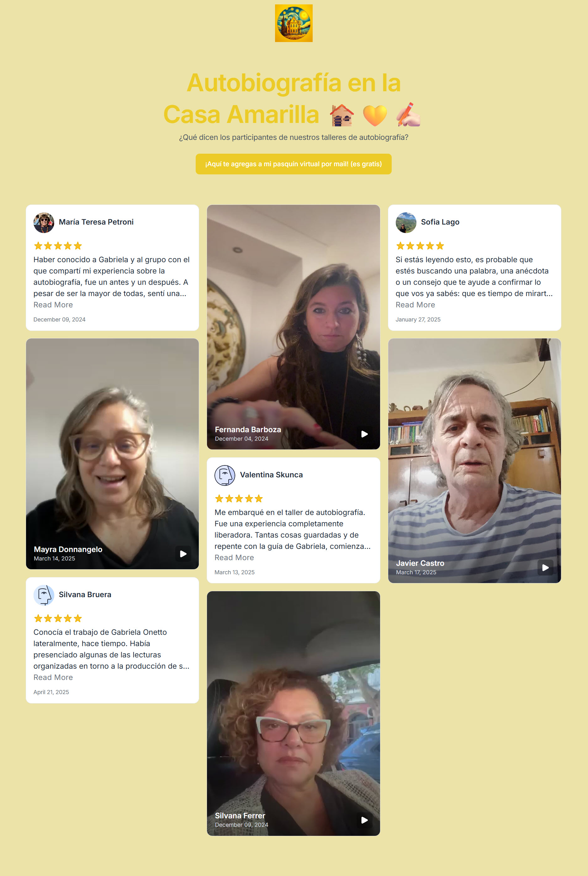Play Javier Castro's video testimonial
Image resolution: width=588 pixels, height=876 pixels.
point(545,567)
